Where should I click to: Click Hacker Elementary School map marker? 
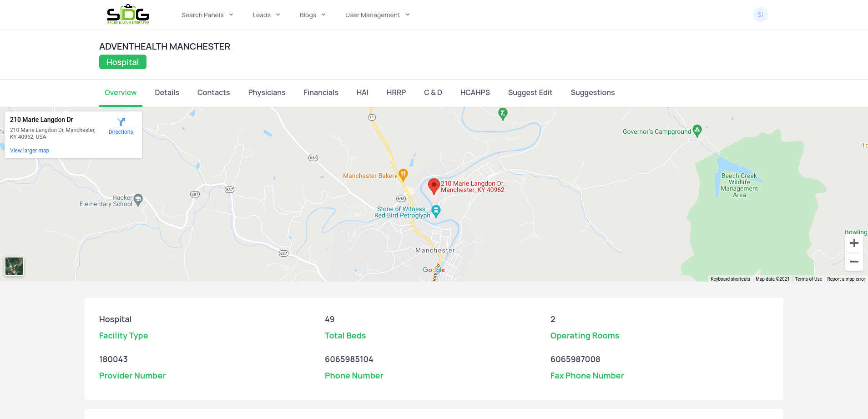(x=138, y=200)
